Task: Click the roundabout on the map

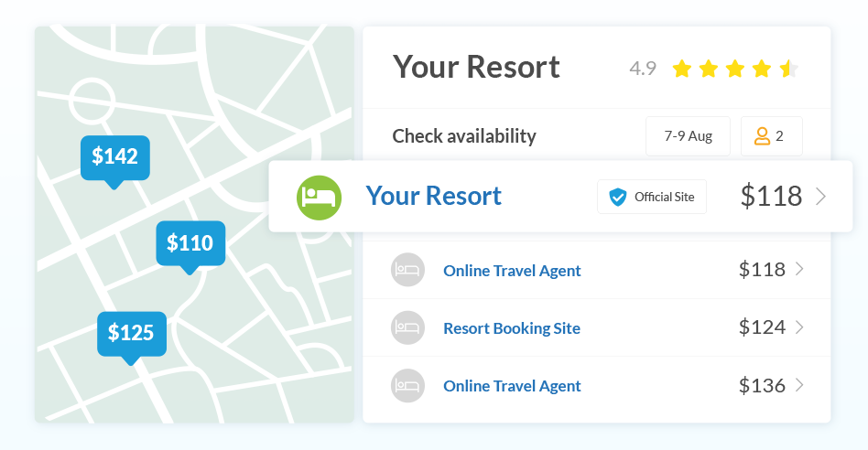Action: (92, 101)
